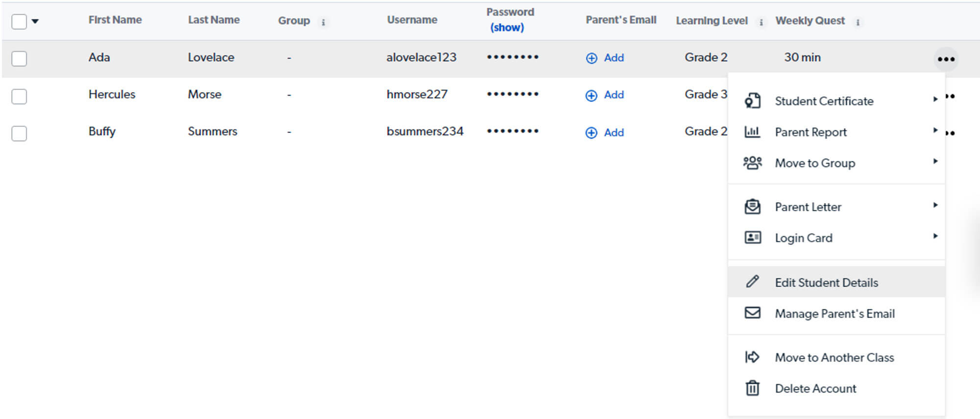
Task: Toggle the select-all header checkbox
Action: click(19, 22)
